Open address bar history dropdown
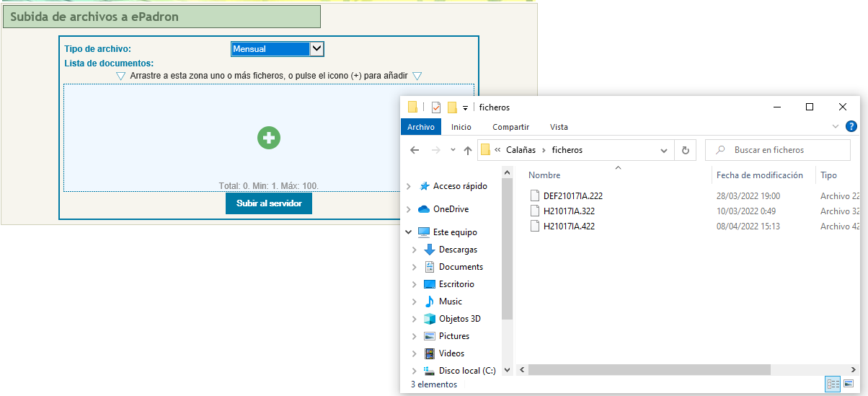The height and width of the screenshot is (396, 868). click(x=664, y=150)
